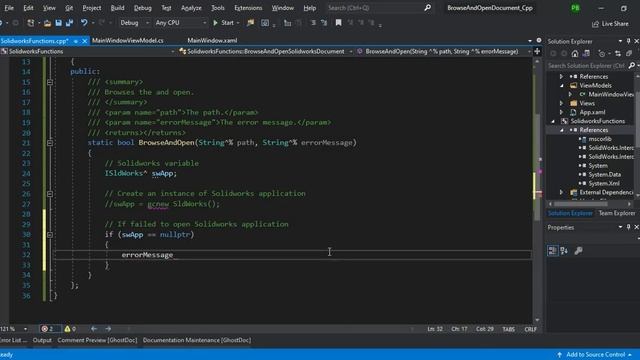Select App.xaml in Solution Explorer
The height and width of the screenshot is (360, 640).
[592, 112]
